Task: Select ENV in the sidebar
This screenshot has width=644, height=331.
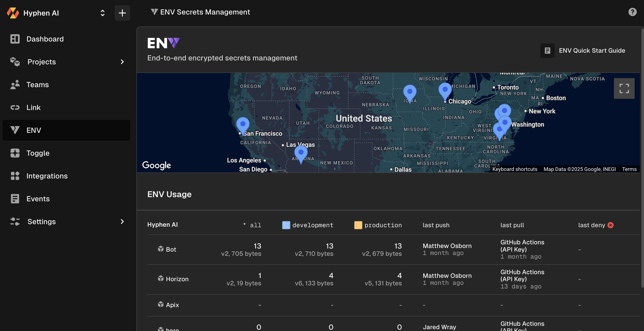Action: pyautogui.click(x=66, y=130)
